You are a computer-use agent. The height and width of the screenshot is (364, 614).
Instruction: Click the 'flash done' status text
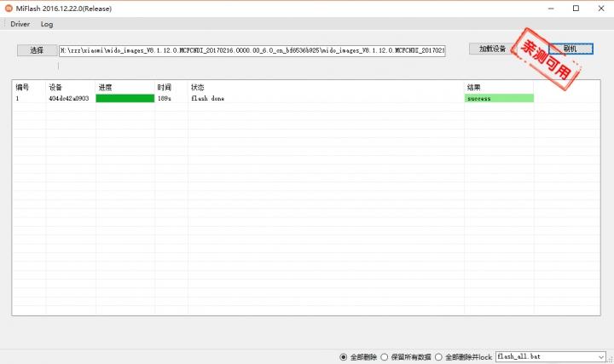point(207,98)
